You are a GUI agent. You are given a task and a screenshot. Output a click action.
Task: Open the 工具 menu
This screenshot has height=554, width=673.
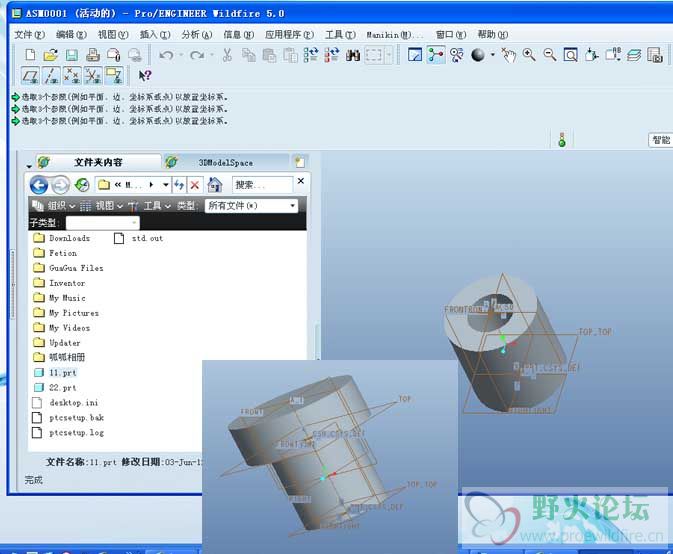click(x=340, y=34)
